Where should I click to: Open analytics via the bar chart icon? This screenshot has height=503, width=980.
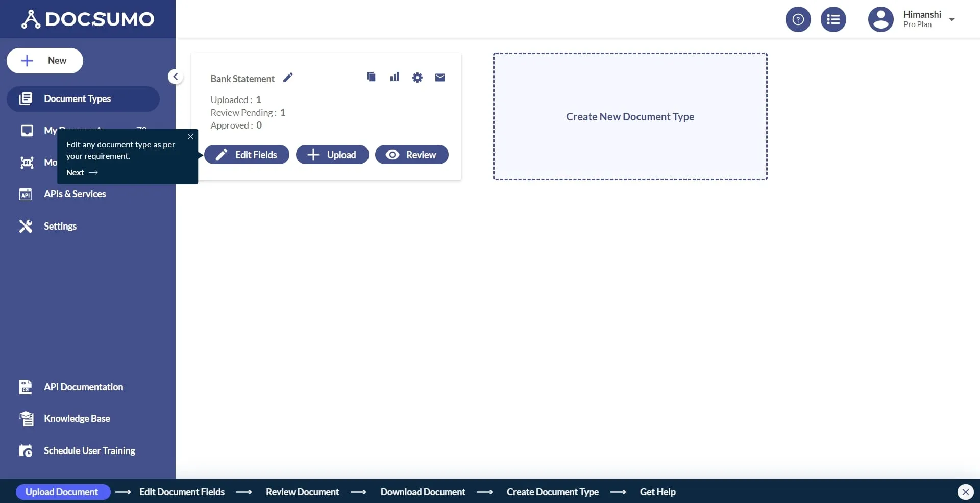coord(395,77)
